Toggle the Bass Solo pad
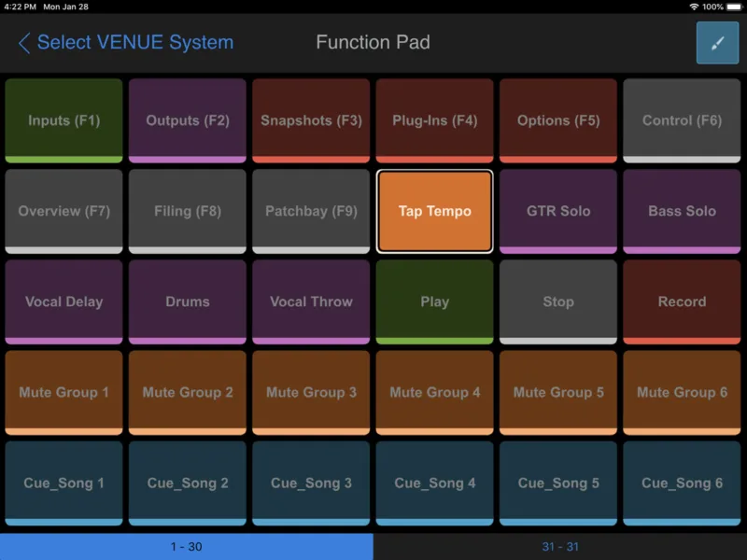The image size is (747, 560). pyautogui.click(x=682, y=211)
